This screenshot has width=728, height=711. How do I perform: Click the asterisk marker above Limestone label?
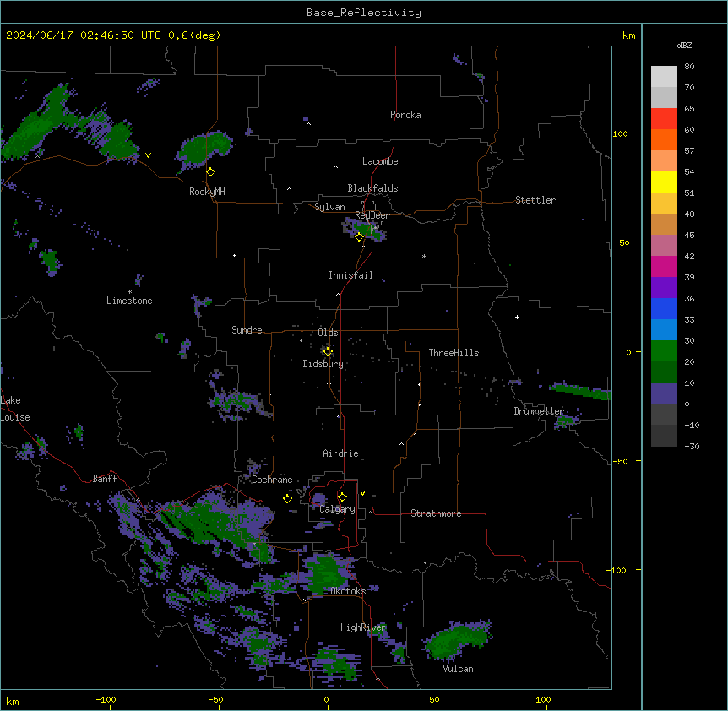[129, 292]
